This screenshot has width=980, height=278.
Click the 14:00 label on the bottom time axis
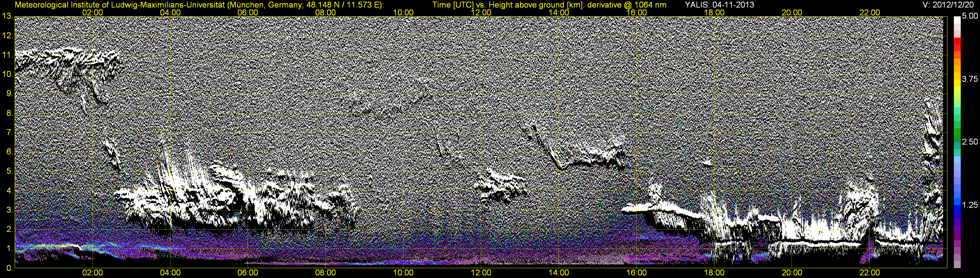[x=559, y=273]
